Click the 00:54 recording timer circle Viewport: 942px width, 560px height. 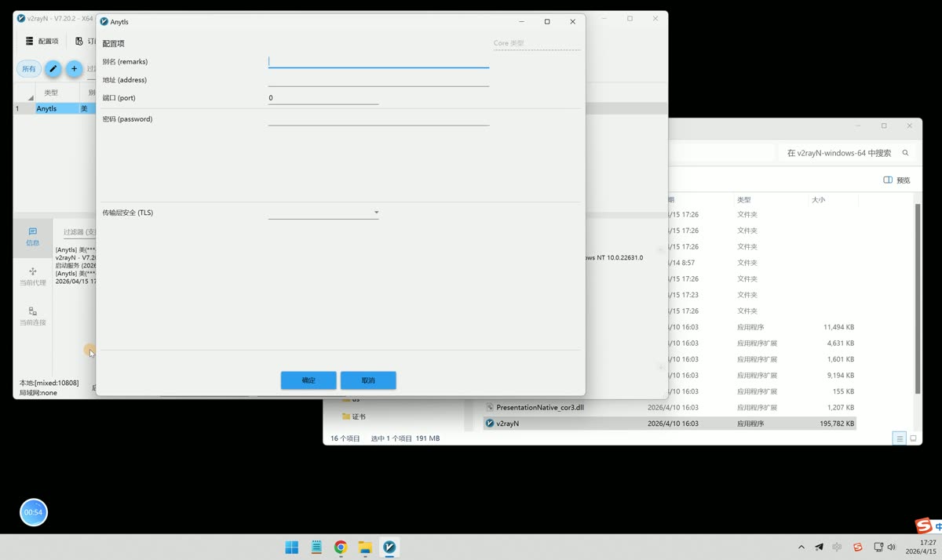tap(33, 512)
